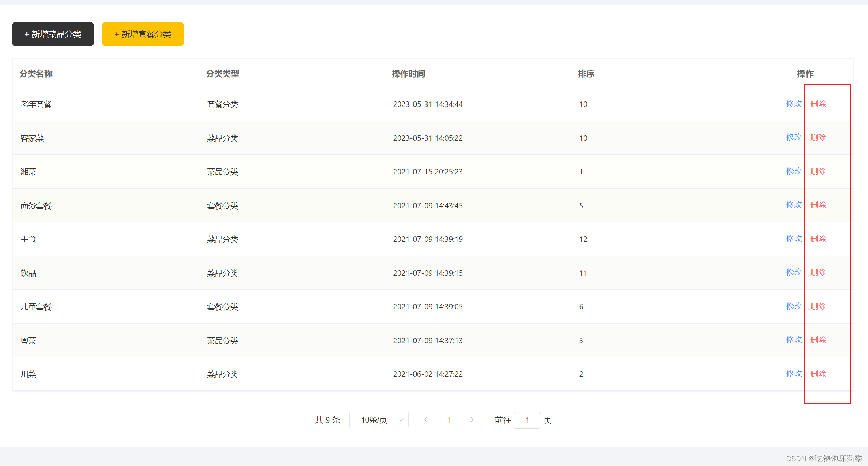Click the next page arrow icon
The image size is (868, 466).
pos(472,420)
